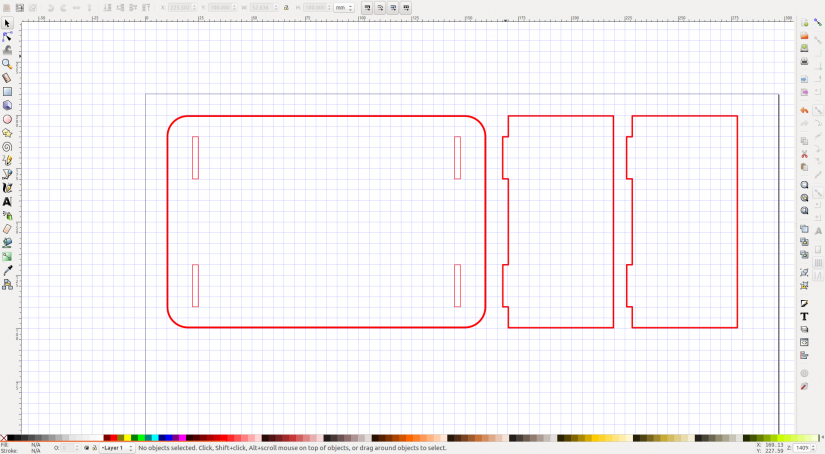The image size is (825, 454).
Task: Click the zoom percentage field
Action: click(x=802, y=448)
